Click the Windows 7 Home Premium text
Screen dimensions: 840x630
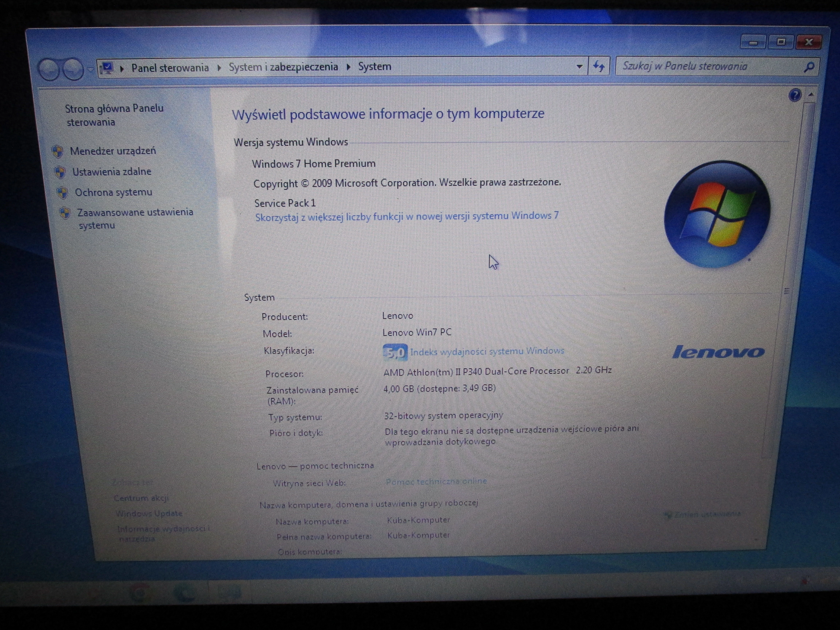314,164
